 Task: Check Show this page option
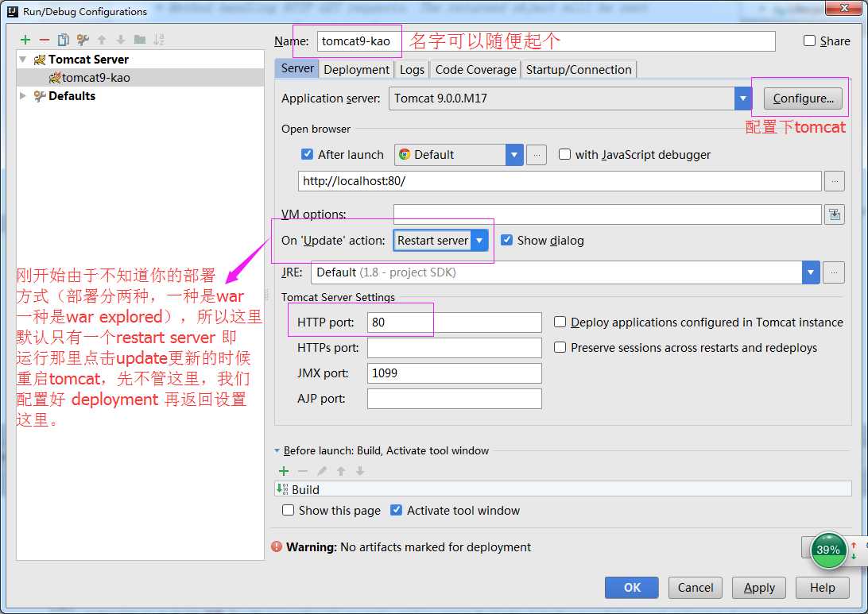[288, 510]
